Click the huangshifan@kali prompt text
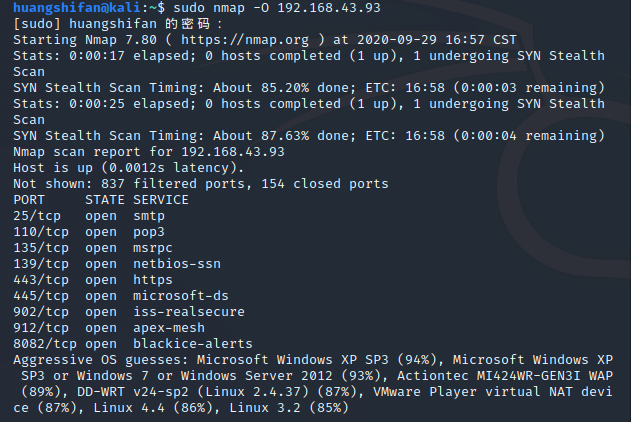Viewport: 631px width, 422px height. click(77, 7)
